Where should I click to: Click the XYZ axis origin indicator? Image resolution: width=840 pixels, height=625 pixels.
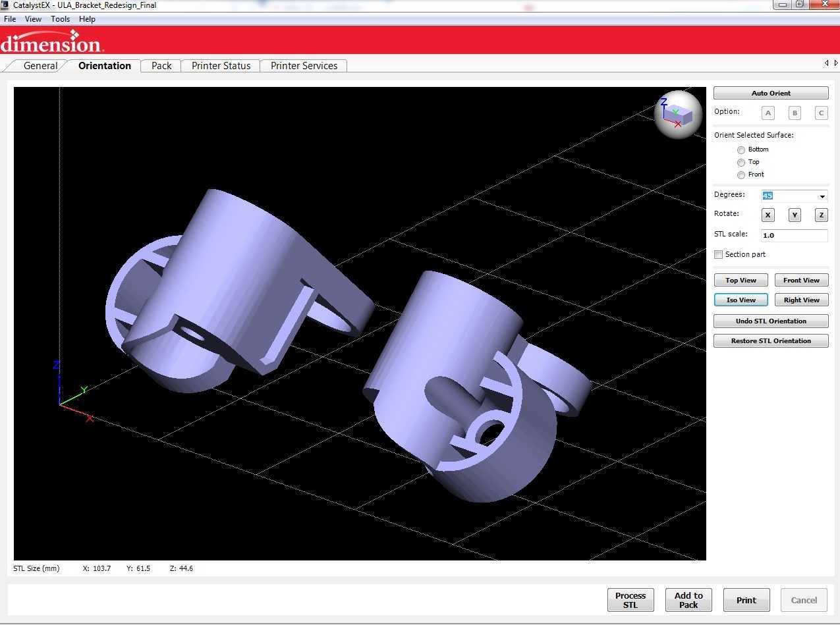74,392
